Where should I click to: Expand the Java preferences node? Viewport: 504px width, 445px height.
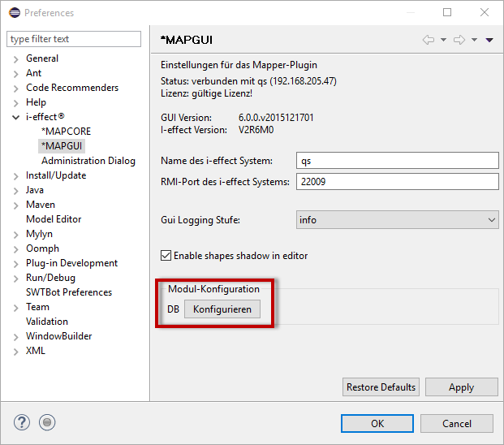[x=16, y=191]
